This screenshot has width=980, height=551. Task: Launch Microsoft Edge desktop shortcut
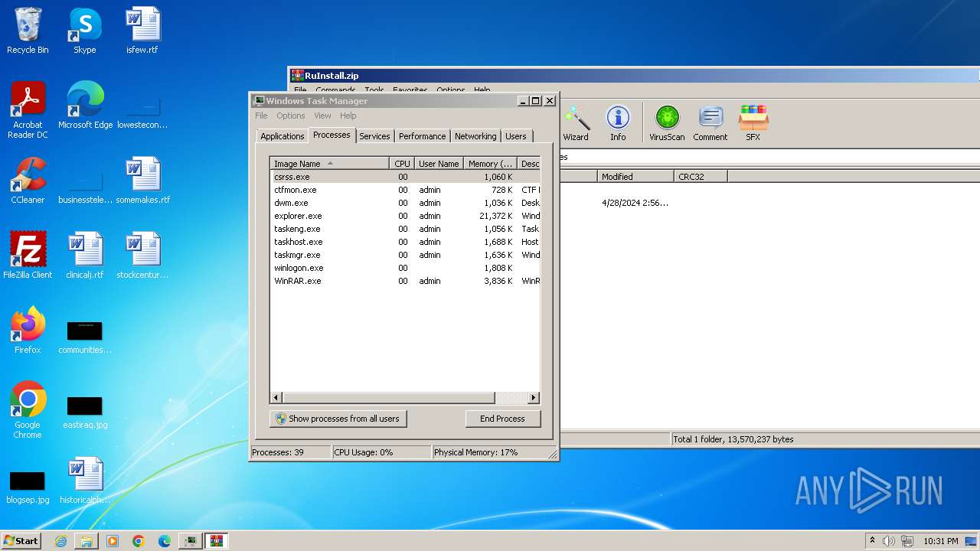pyautogui.click(x=85, y=106)
